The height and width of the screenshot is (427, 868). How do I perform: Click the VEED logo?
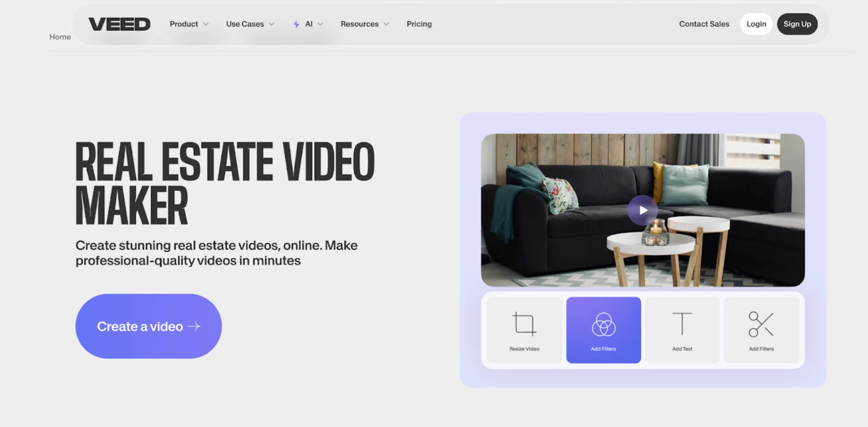[x=120, y=24]
